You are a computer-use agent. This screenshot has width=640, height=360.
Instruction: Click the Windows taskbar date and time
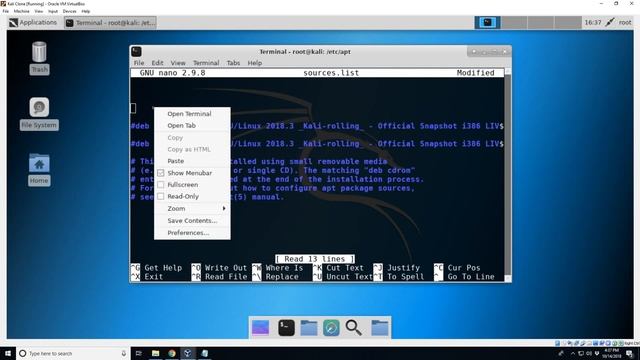611,353
